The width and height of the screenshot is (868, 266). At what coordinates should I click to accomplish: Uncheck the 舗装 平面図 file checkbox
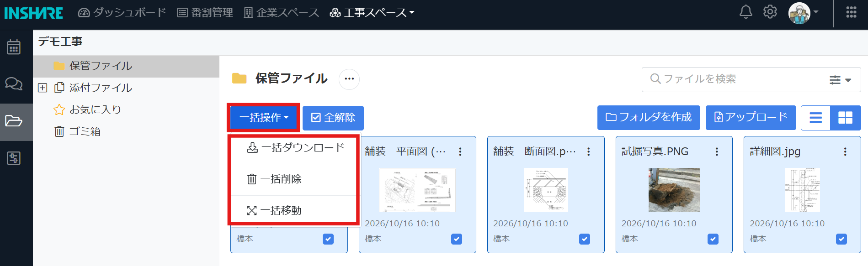pos(457,239)
